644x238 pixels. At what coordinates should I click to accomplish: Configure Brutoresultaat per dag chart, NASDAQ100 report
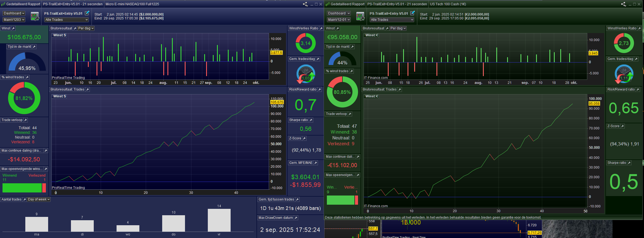[x=75, y=28]
